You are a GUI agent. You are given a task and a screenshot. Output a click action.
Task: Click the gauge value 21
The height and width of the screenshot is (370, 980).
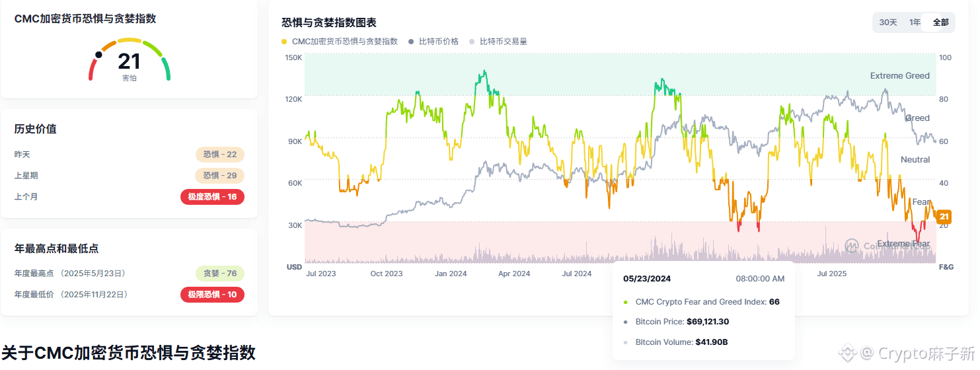click(x=130, y=61)
